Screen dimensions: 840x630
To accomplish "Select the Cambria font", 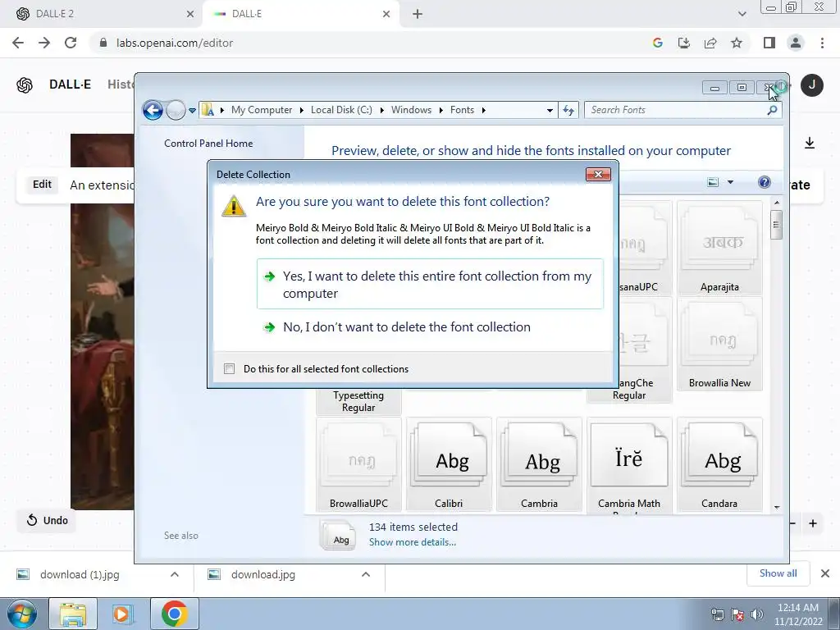I will pos(539,464).
